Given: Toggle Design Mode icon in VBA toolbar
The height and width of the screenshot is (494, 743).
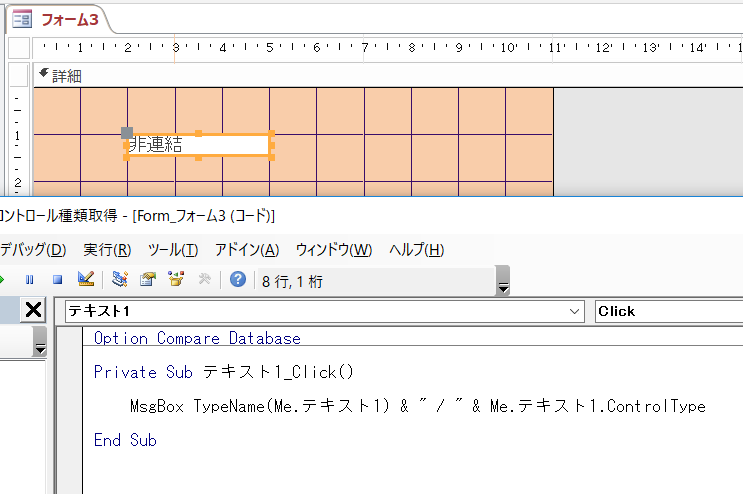Looking at the screenshot, I should pyautogui.click(x=86, y=279).
